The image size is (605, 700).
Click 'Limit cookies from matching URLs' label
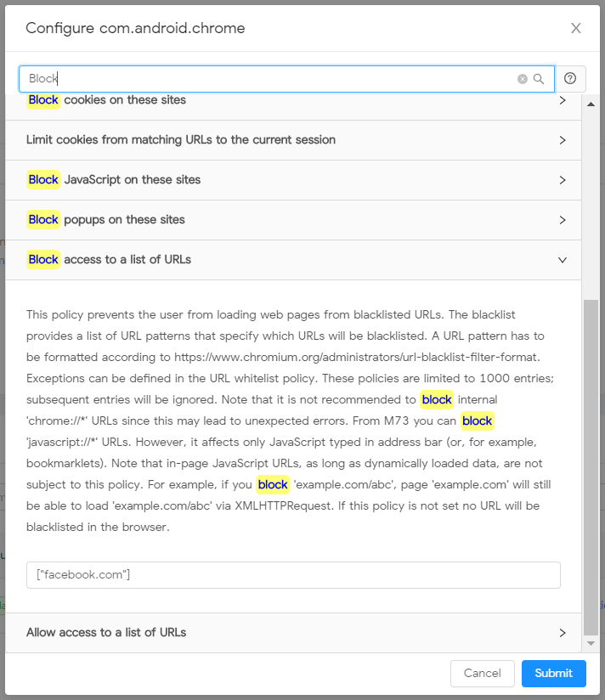181,139
